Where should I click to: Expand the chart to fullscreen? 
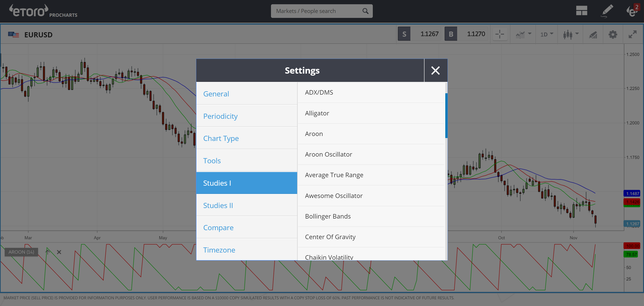click(x=633, y=34)
